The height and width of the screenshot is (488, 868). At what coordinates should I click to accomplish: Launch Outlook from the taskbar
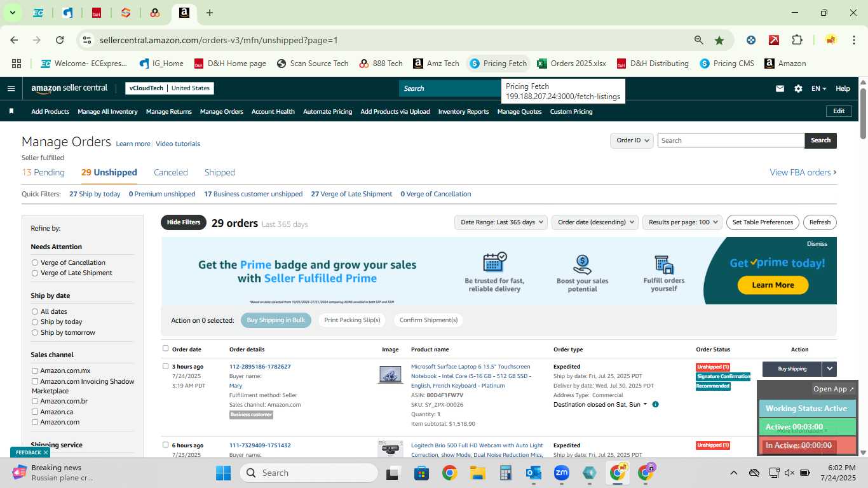tap(533, 473)
